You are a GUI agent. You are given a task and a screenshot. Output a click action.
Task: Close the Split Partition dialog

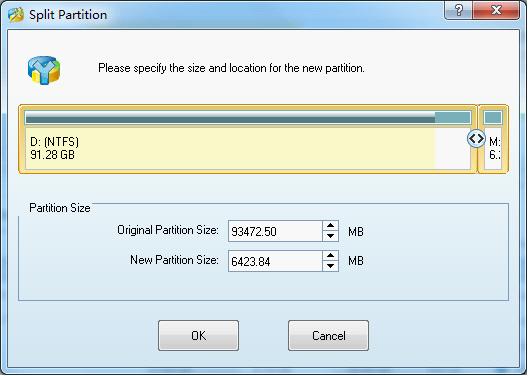(496, 10)
